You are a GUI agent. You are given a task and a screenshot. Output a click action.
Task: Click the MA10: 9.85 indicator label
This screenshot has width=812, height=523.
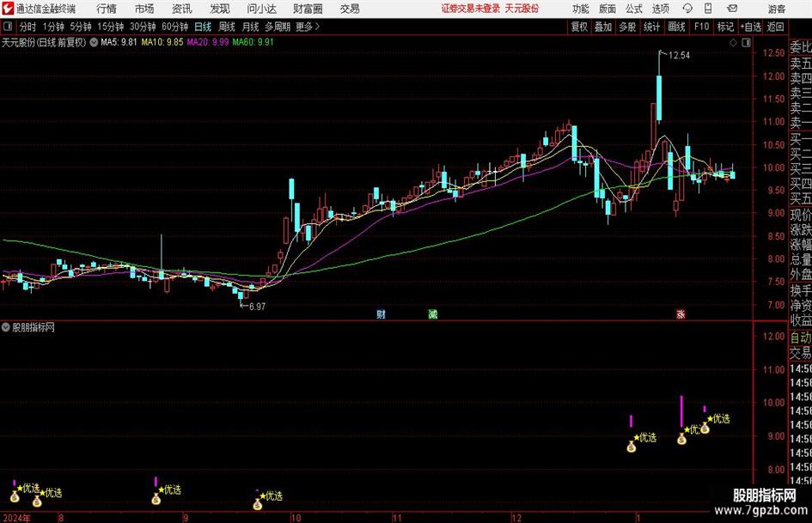tap(162, 42)
